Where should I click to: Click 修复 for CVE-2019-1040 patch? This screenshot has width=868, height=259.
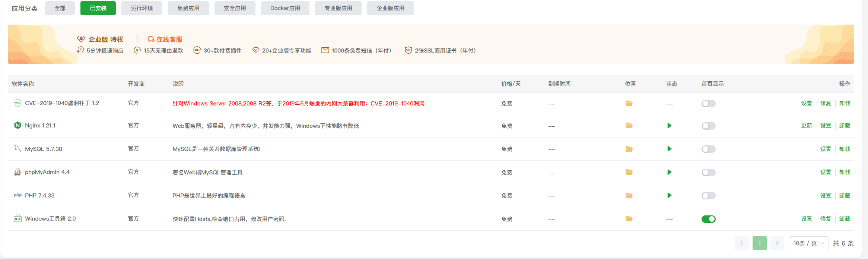coord(826,103)
